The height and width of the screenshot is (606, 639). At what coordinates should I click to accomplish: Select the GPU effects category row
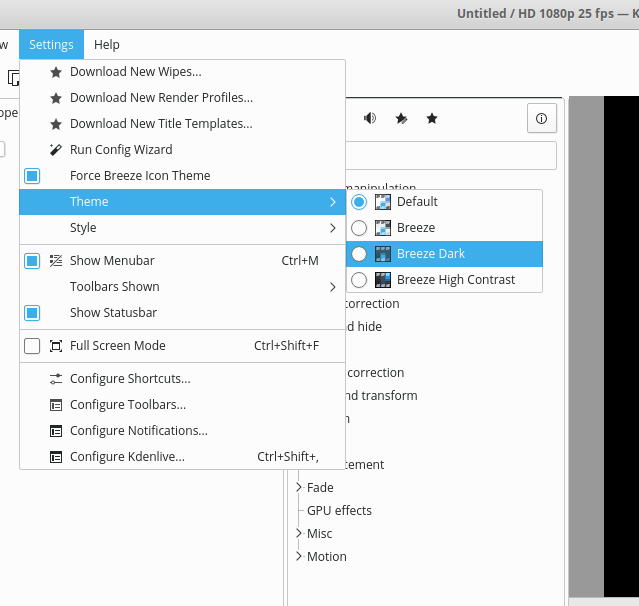coord(339,511)
